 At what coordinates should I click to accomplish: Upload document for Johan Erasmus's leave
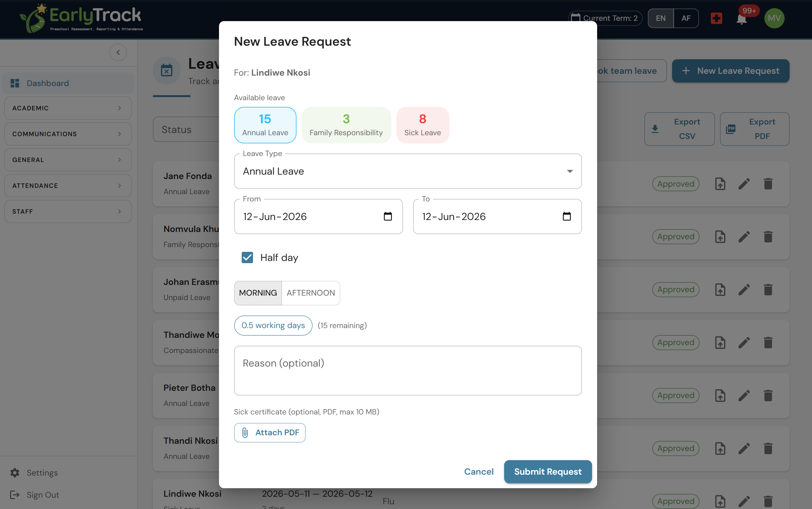(x=720, y=290)
